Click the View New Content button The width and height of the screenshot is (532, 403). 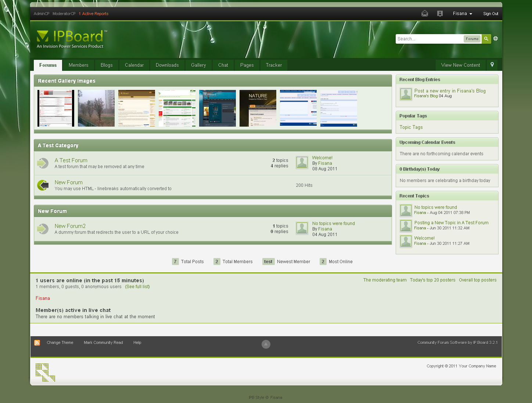[460, 65]
